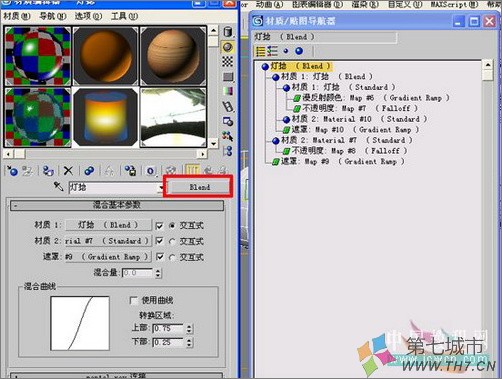Select 交互式 radio for 遮罩
The image size is (502, 379).
click(x=172, y=257)
